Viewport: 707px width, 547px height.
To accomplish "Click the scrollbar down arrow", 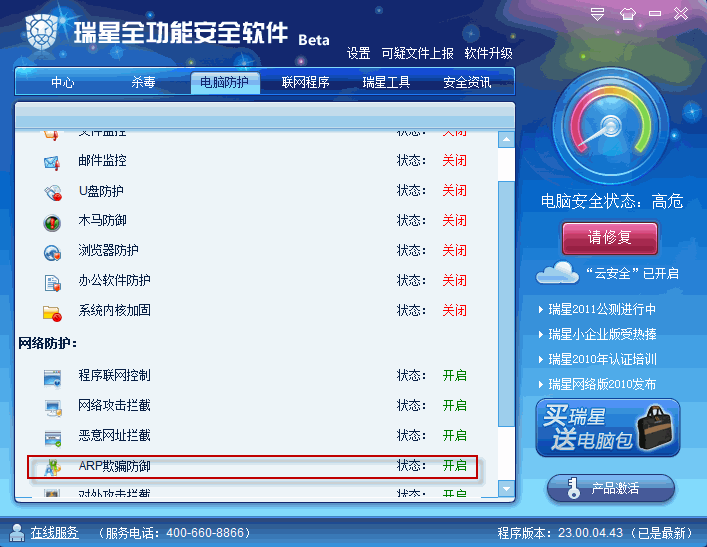I will (x=506, y=488).
